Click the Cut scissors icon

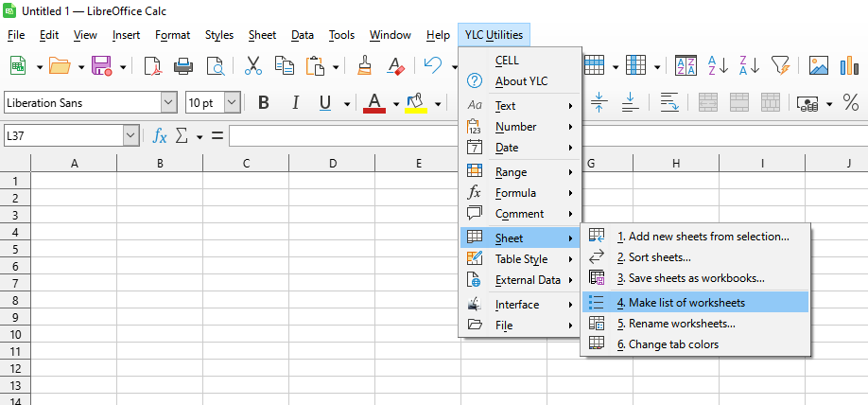[252, 65]
